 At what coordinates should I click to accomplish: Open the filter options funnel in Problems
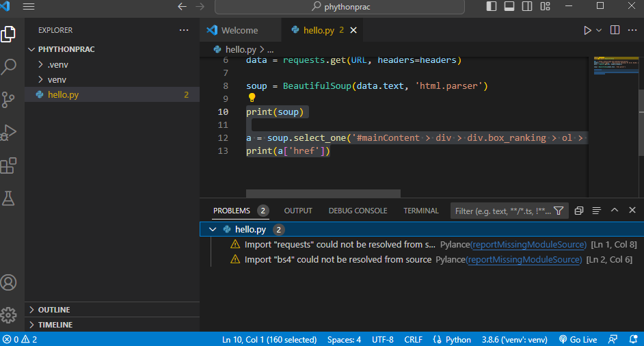(559, 211)
